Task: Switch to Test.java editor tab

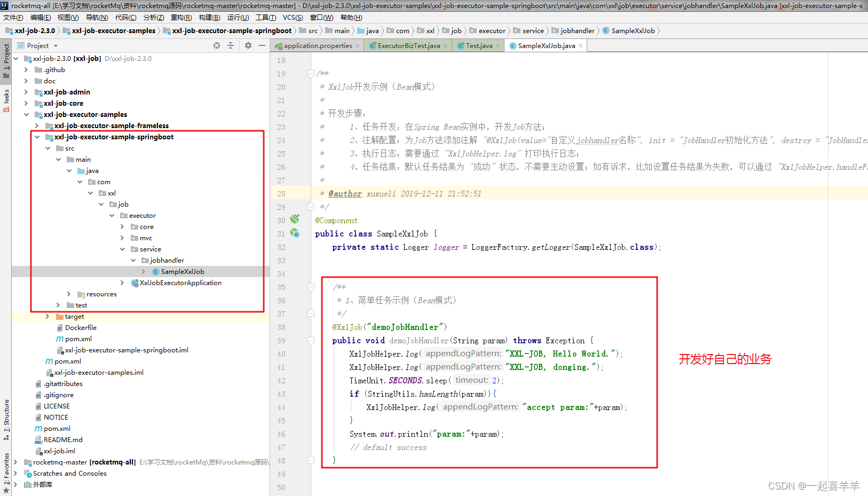Action: tap(479, 45)
